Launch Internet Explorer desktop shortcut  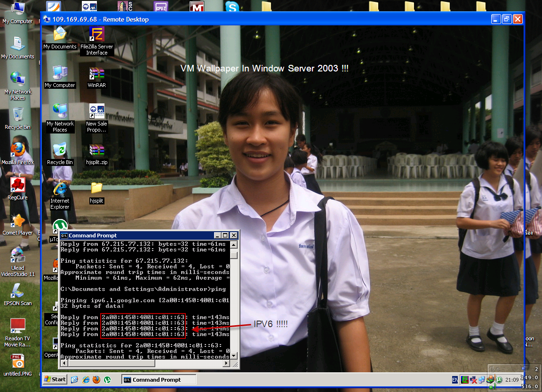pyautogui.click(x=60, y=195)
